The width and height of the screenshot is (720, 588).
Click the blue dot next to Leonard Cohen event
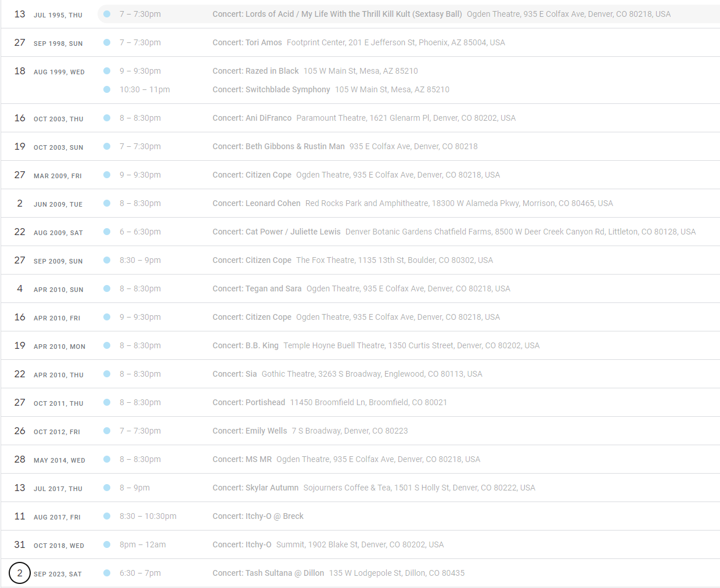(x=107, y=203)
